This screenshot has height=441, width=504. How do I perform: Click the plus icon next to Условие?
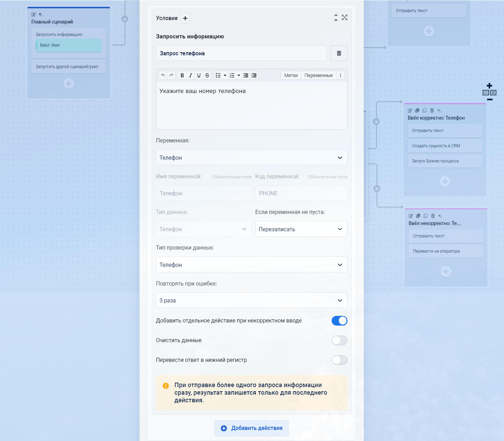(x=185, y=18)
